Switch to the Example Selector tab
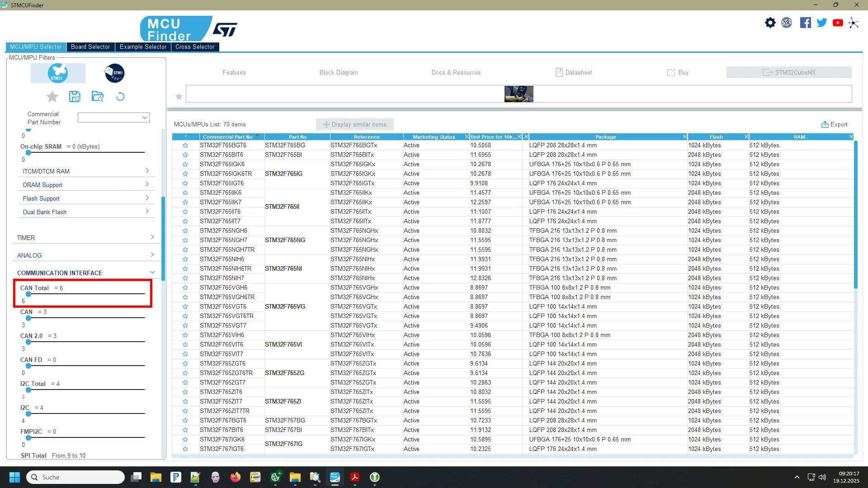The height and width of the screenshot is (488, 868). pos(143,47)
